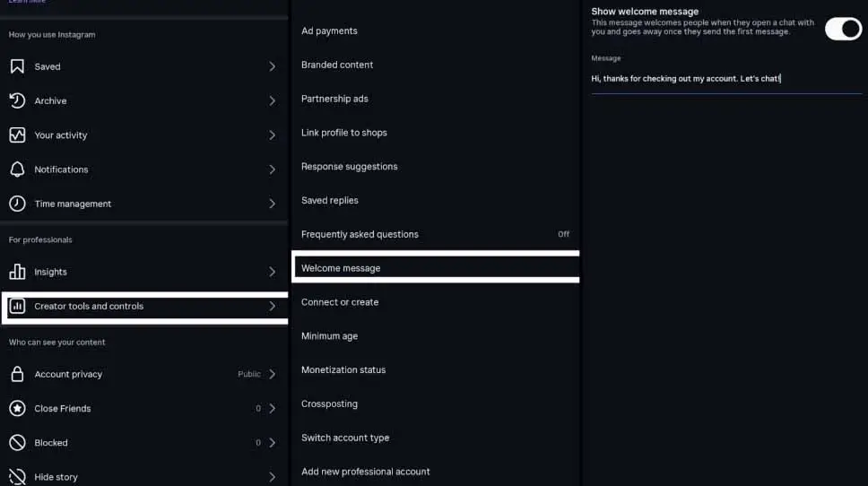Viewport: 868px width, 486px height.
Task: Go to Switch account type
Action: [345, 438]
